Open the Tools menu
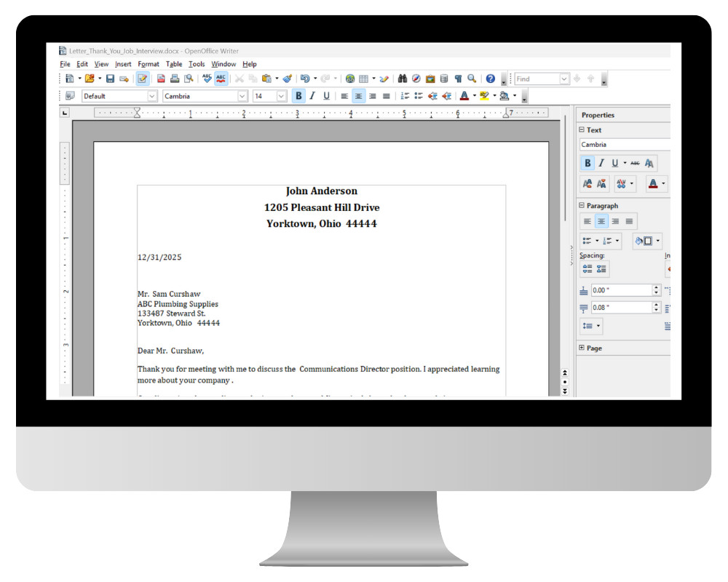The height and width of the screenshot is (582, 728). coord(196,64)
